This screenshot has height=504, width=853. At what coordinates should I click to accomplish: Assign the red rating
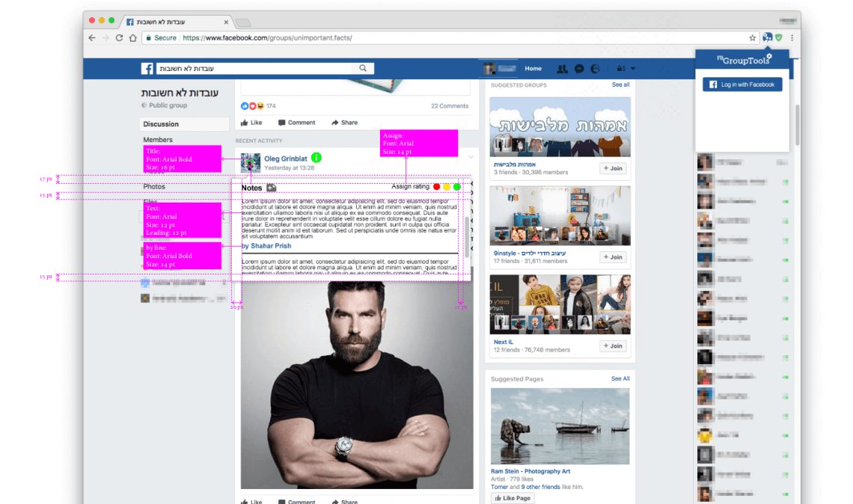(436, 187)
